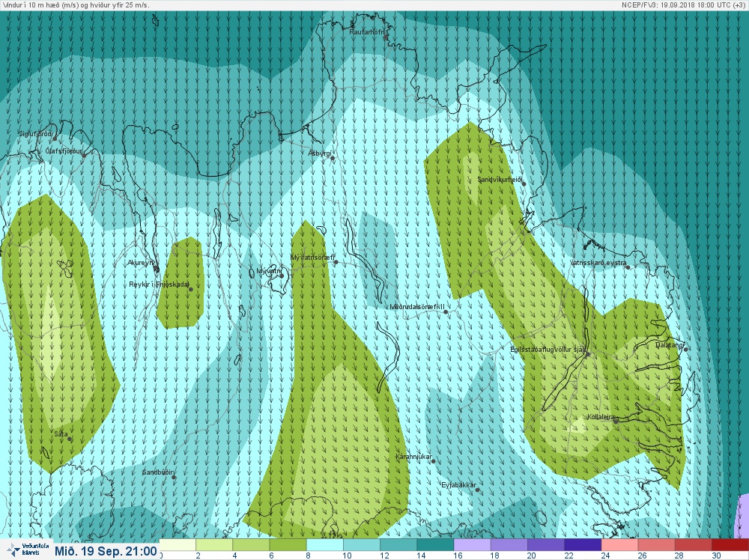Click the 8–10 m/s light cyan legend swatch
This screenshot has width=749, height=560.
(x=325, y=545)
